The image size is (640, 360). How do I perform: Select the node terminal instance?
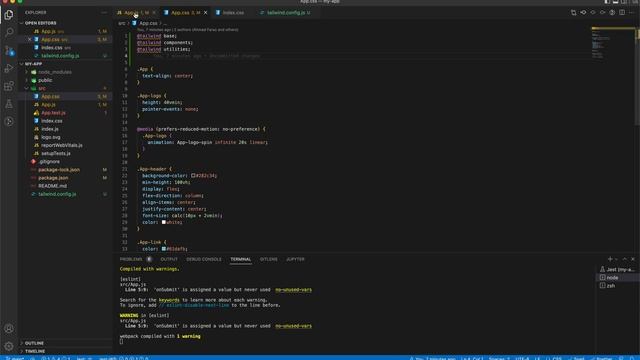(x=617, y=278)
